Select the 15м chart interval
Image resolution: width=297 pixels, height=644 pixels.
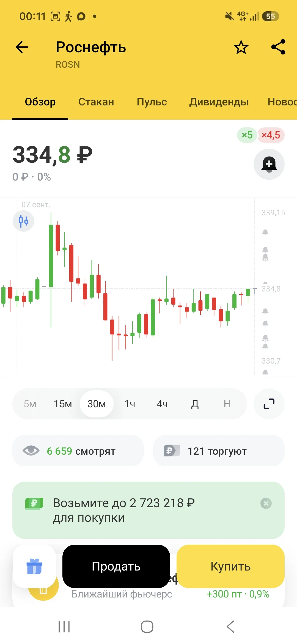pyautogui.click(x=63, y=404)
